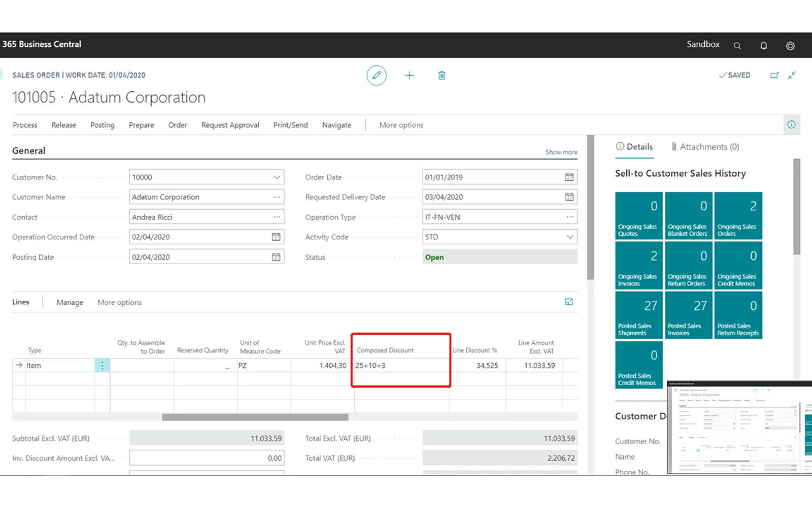Expand Customer No. dropdown arrow
Image resolution: width=812 pixels, height=508 pixels.
pos(277,177)
